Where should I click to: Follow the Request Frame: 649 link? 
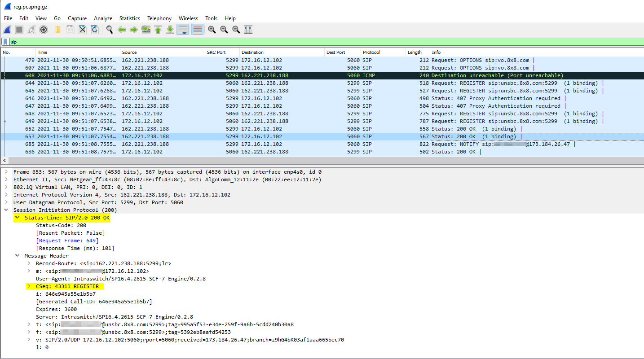pos(67,241)
